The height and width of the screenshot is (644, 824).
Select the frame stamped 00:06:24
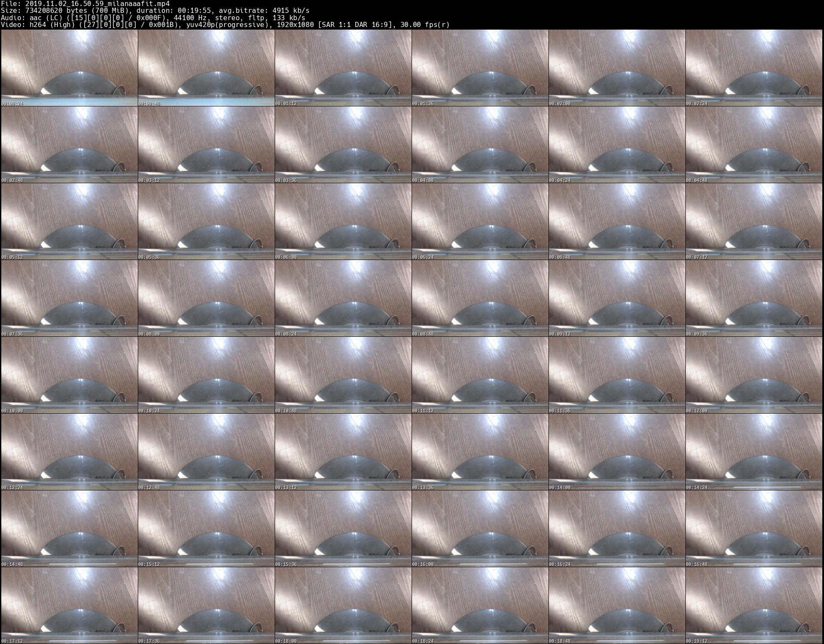(x=480, y=221)
